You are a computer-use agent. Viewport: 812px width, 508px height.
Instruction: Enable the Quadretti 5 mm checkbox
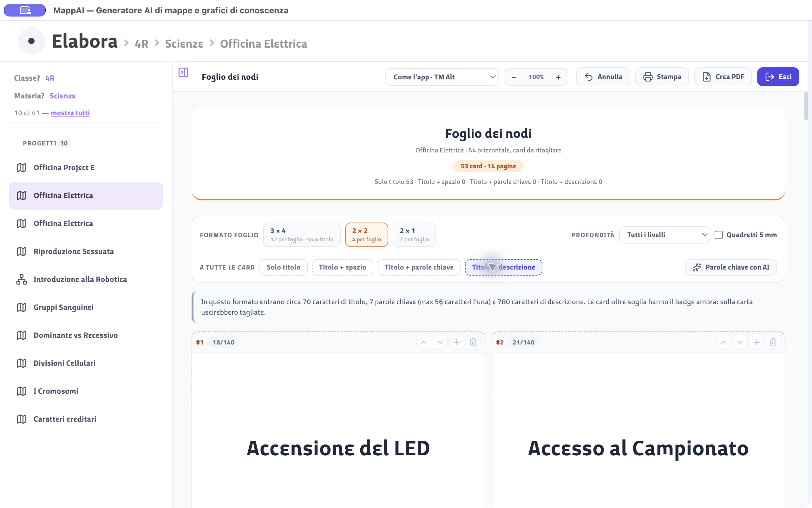click(x=719, y=235)
